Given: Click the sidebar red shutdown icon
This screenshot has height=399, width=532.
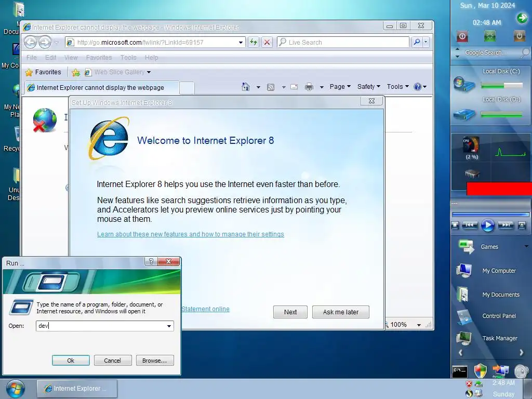Looking at the screenshot, I should click(x=462, y=36).
